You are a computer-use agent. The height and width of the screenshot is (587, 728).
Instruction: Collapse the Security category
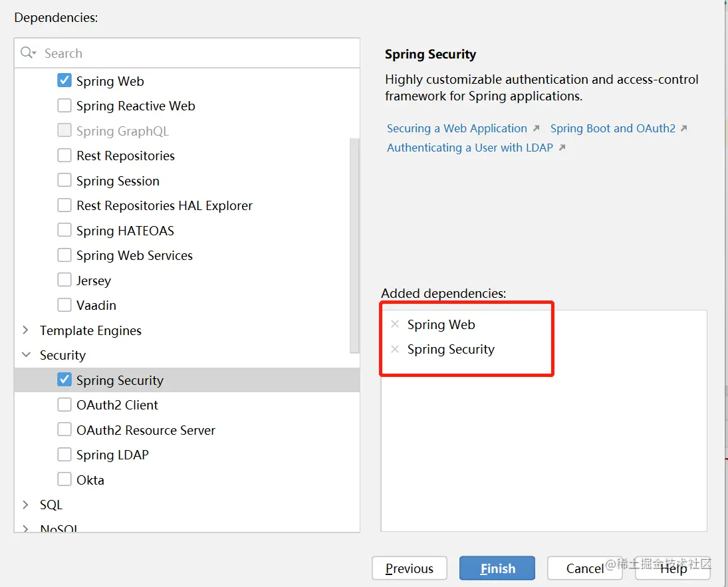tap(26, 355)
